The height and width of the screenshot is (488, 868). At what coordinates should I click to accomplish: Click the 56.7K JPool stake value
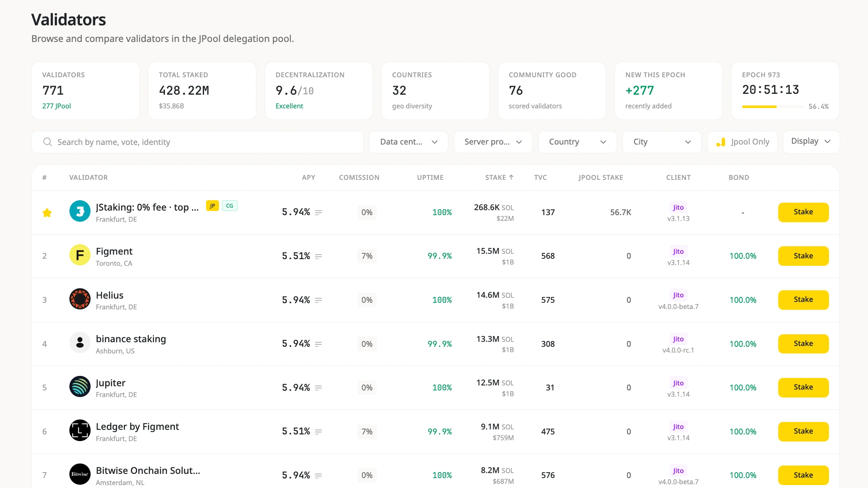coord(620,212)
